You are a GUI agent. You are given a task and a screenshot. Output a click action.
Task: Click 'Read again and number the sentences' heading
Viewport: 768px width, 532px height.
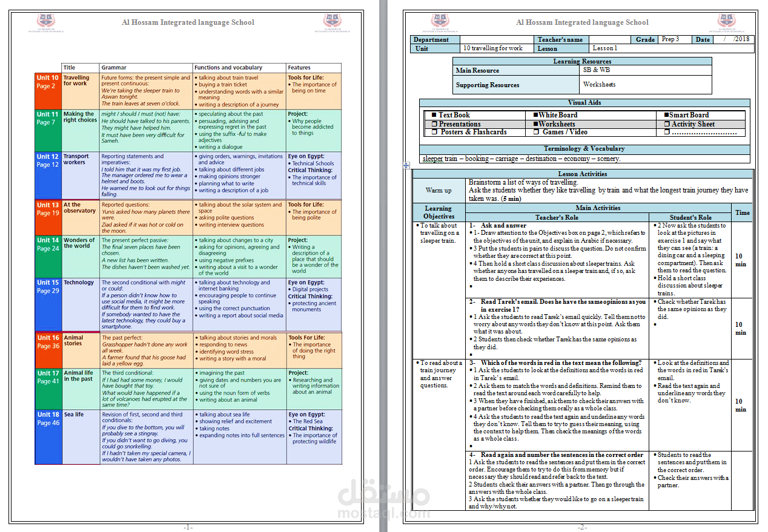tap(556, 455)
